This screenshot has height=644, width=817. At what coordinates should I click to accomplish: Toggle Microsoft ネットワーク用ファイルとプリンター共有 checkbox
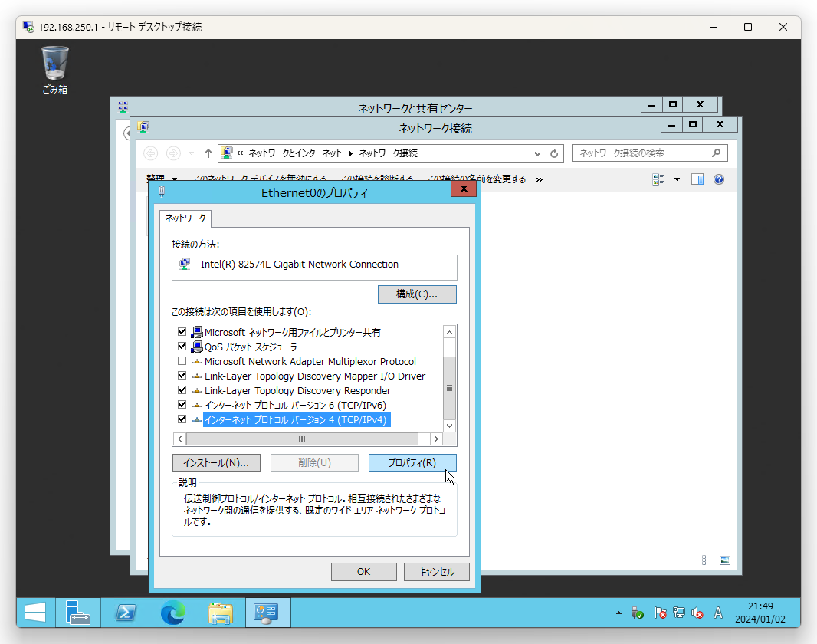point(182,332)
